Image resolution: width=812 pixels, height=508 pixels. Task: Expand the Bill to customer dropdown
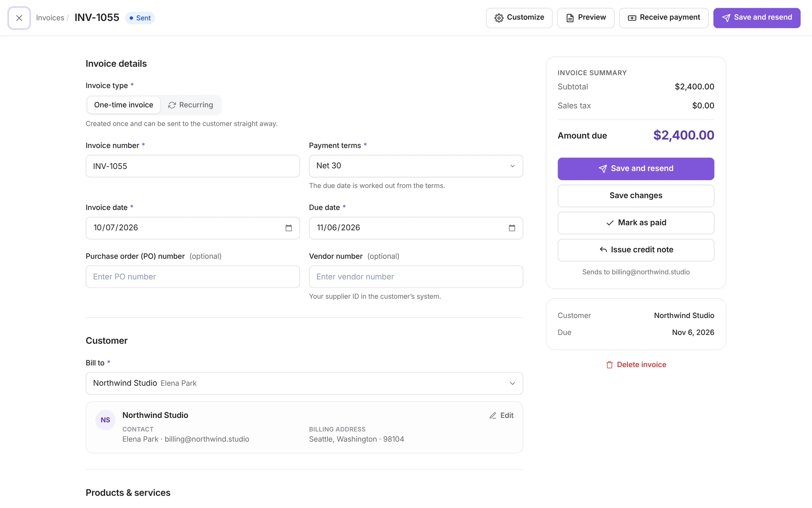click(304, 383)
